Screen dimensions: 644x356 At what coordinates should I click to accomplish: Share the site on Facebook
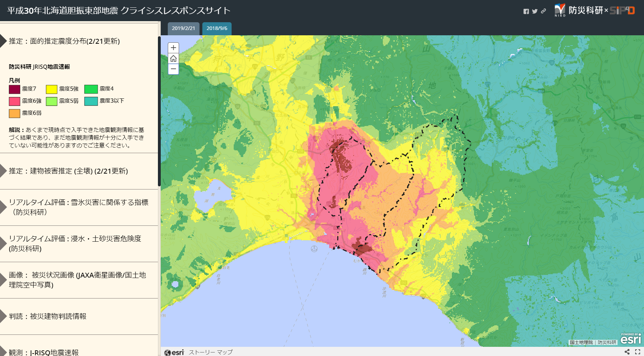click(526, 11)
